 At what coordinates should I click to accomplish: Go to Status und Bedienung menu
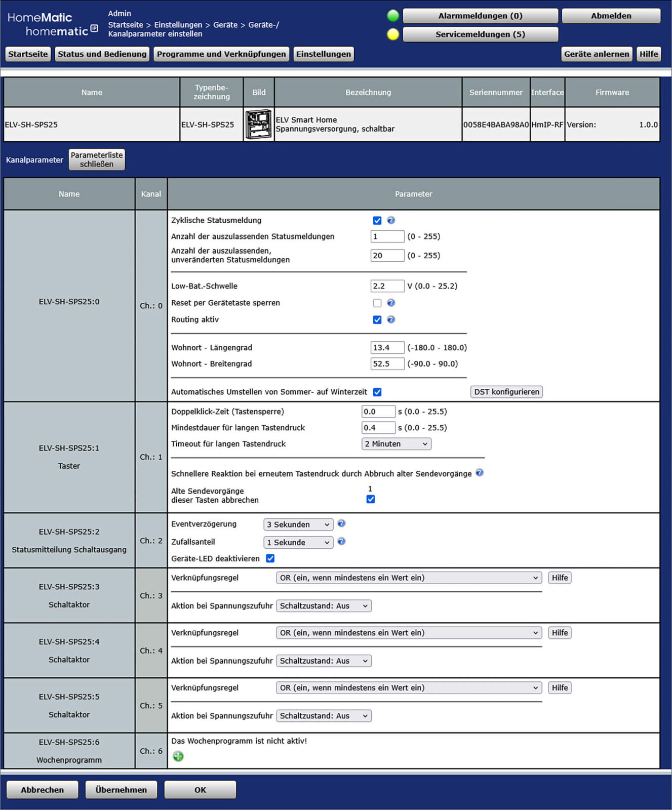tap(102, 54)
